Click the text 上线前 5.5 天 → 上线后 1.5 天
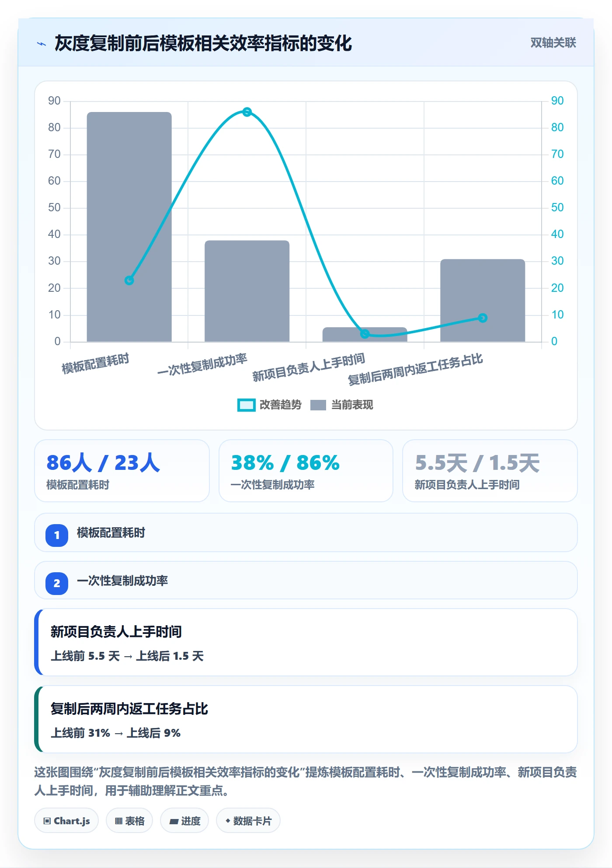Image resolution: width=612 pixels, height=868 pixels. coord(127,656)
